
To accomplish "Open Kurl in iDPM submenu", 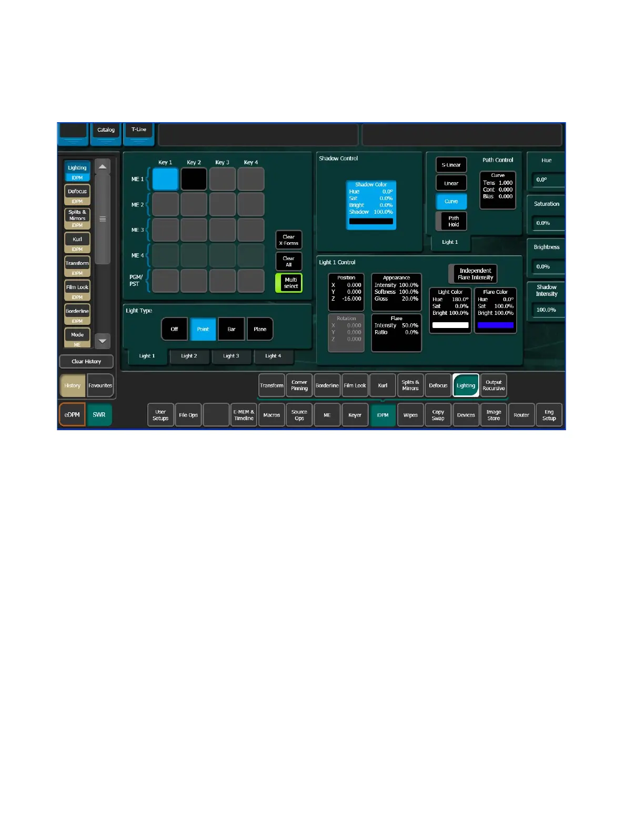I will (x=383, y=385).
